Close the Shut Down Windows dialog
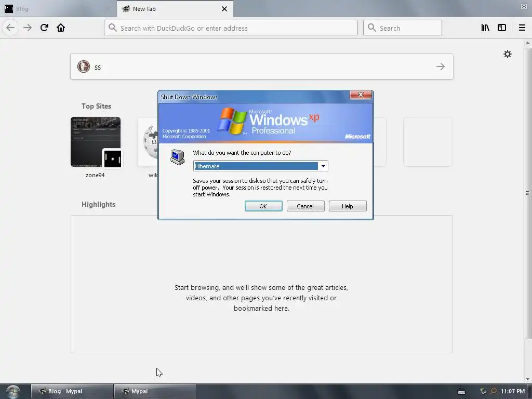This screenshot has height=399, width=532. (x=361, y=95)
